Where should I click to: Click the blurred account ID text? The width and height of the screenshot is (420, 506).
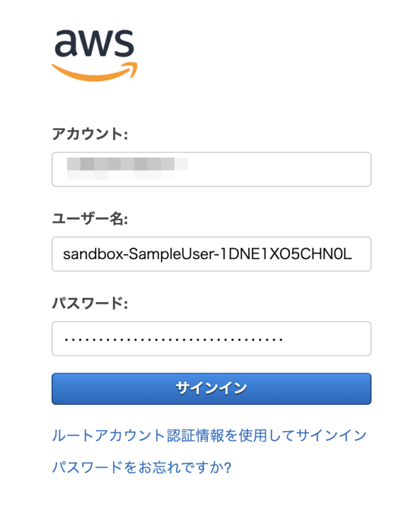127,168
